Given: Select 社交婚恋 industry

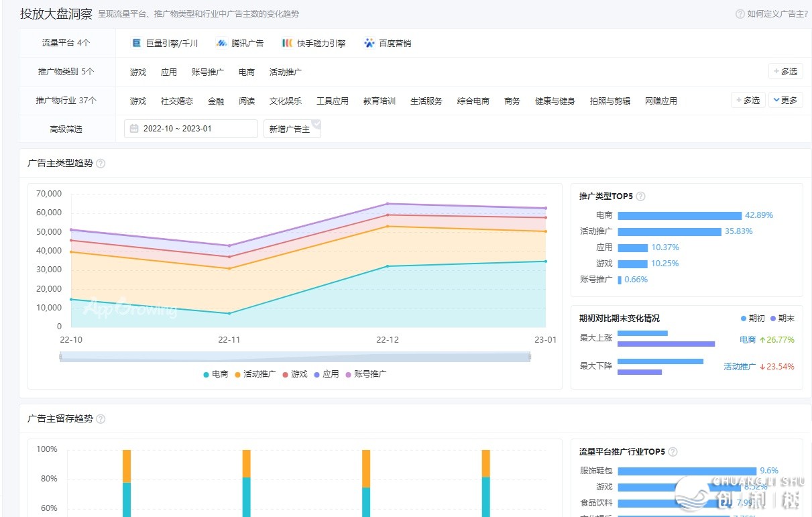Looking at the screenshot, I should pyautogui.click(x=177, y=101).
